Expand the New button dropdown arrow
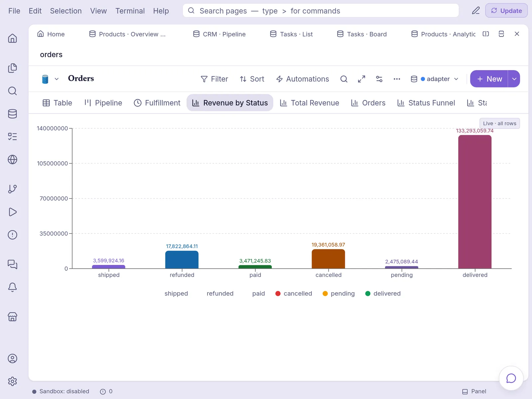Screen dimensions: 532x399 coord(514,79)
